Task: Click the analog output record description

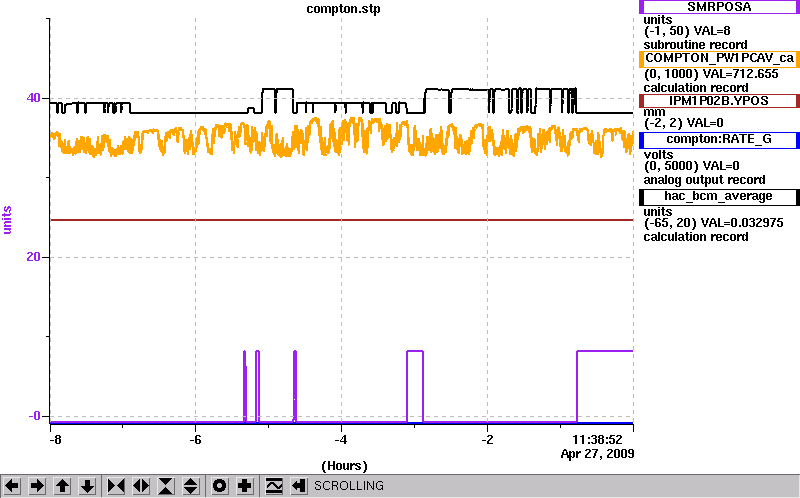Action: click(x=705, y=180)
